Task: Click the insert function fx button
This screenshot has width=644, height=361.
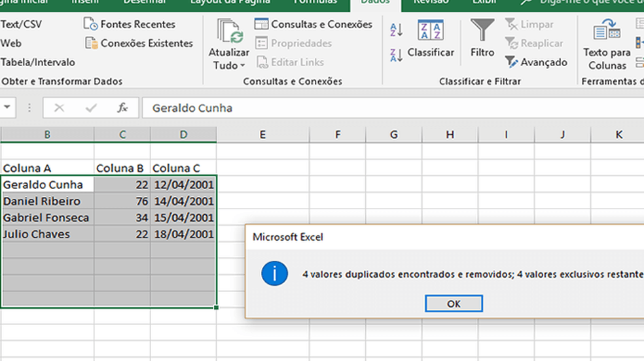Action: [x=122, y=108]
